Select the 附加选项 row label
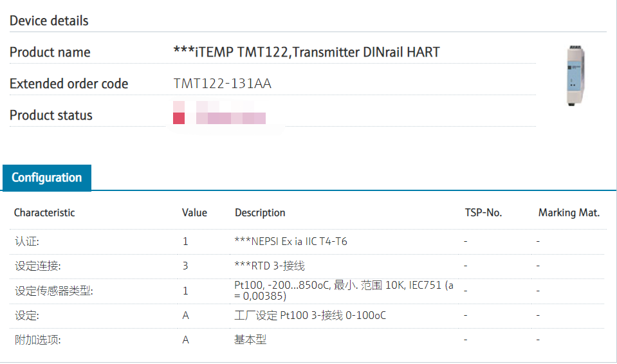Screen dimensions: 617x364 click(x=37, y=340)
